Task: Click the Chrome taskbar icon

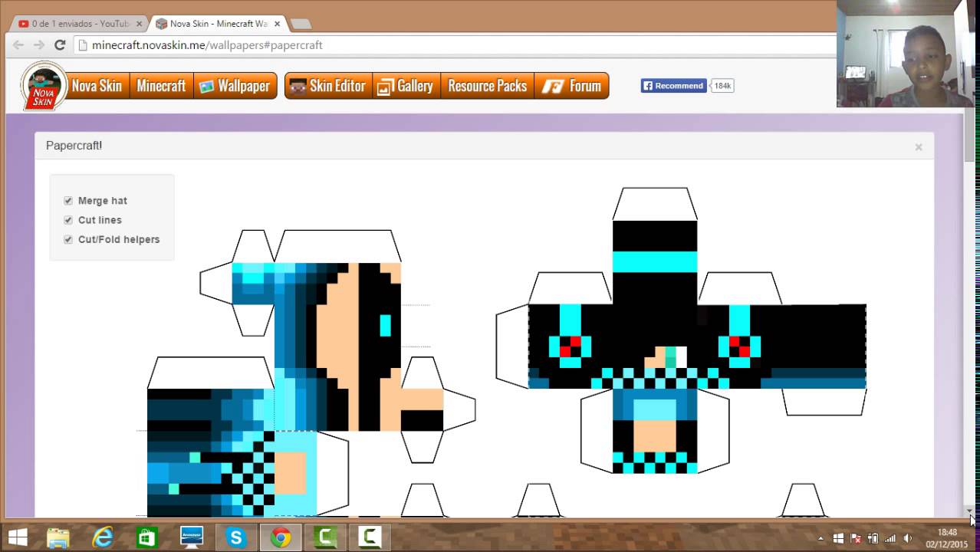Action: point(280,537)
